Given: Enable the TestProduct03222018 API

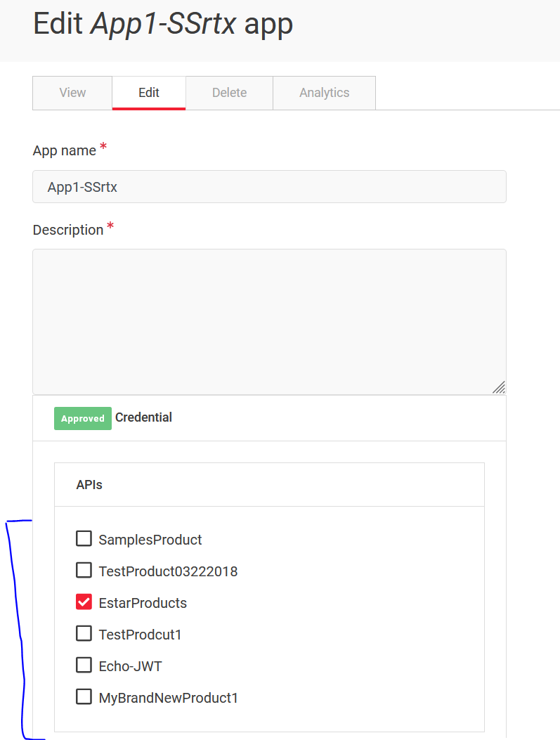Looking at the screenshot, I should pos(84,570).
